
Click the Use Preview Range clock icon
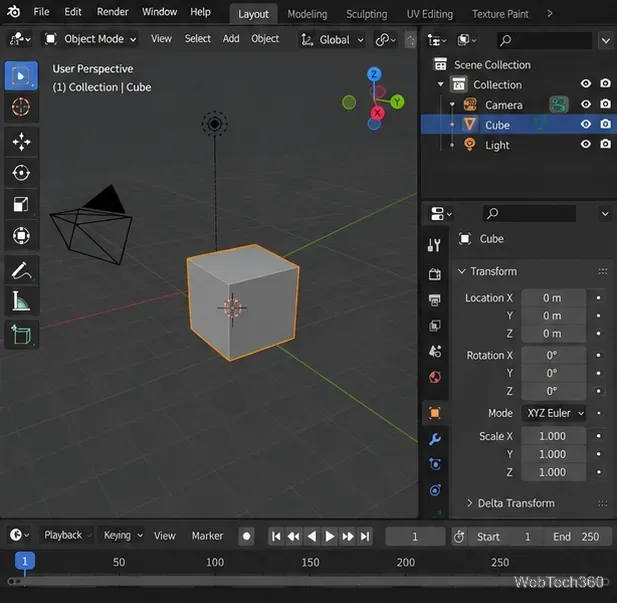(x=459, y=536)
